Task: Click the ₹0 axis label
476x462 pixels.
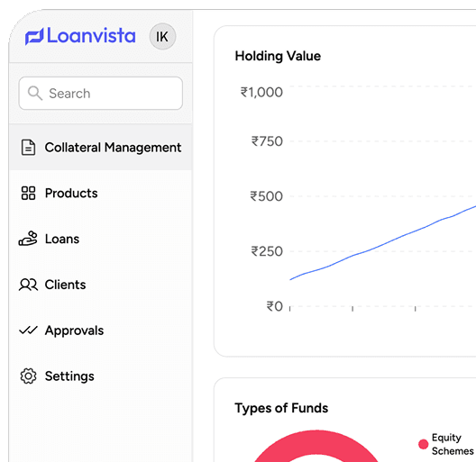Action: [274, 306]
